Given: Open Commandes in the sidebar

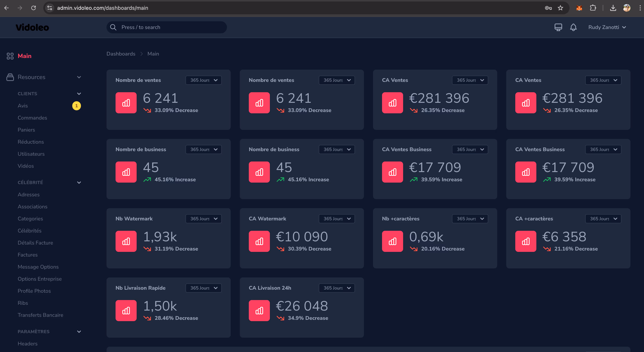Looking at the screenshot, I should coord(32,118).
